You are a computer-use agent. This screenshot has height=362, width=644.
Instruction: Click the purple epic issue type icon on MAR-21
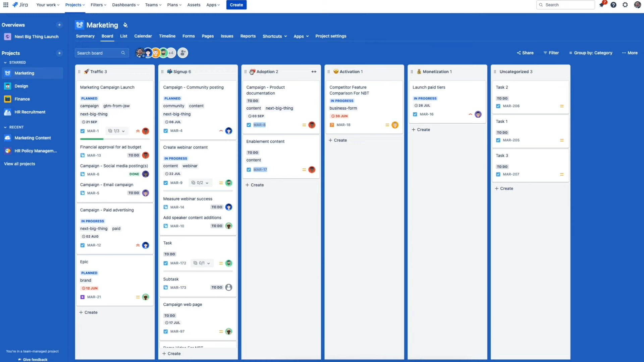point(82,297)
